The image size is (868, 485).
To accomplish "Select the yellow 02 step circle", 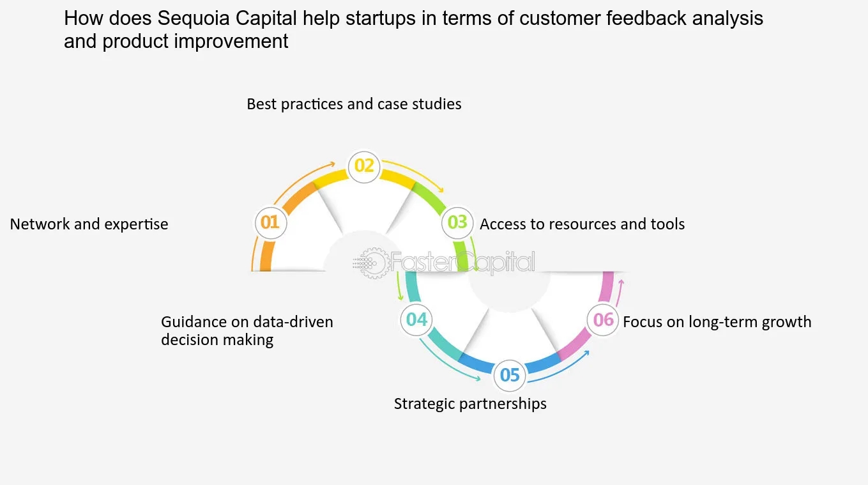I will [363, 166].
